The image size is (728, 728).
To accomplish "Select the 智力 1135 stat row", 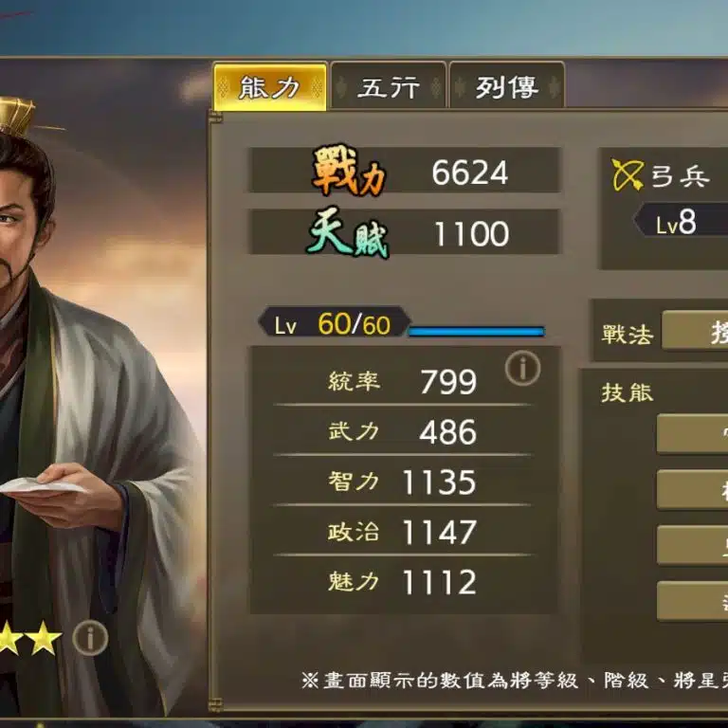I will tap(402, 481).
